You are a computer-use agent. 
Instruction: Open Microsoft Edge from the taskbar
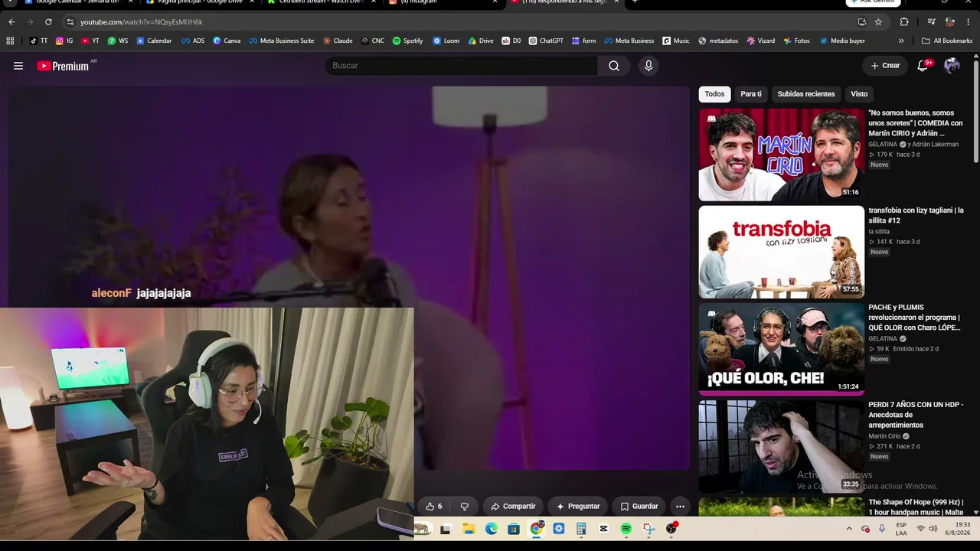(x=492, y=529)
